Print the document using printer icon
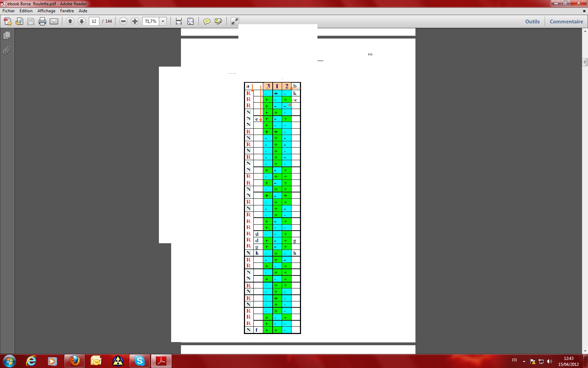The height and width of the screenshot is (368, 588). (x=42, y=21)
